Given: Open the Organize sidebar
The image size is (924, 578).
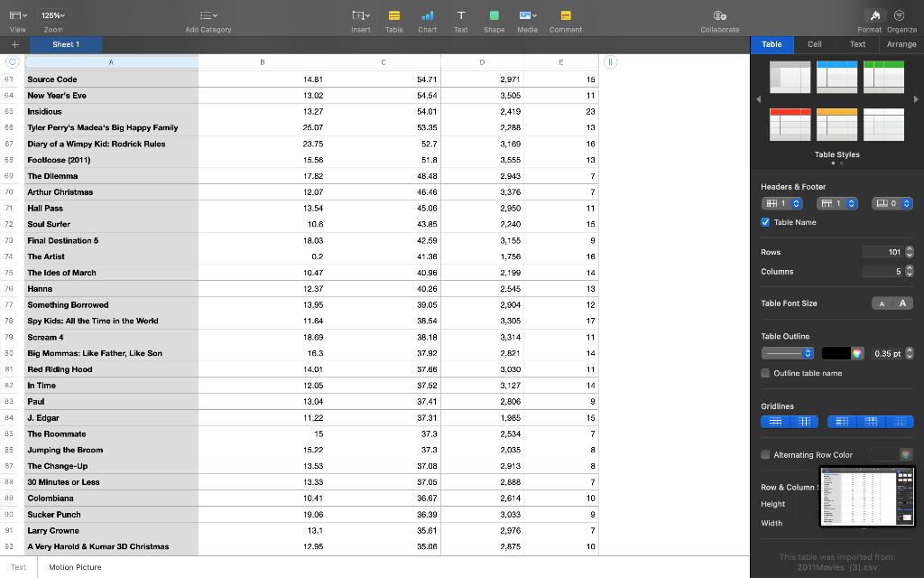Looking at the screenshot, I should 900,15.
